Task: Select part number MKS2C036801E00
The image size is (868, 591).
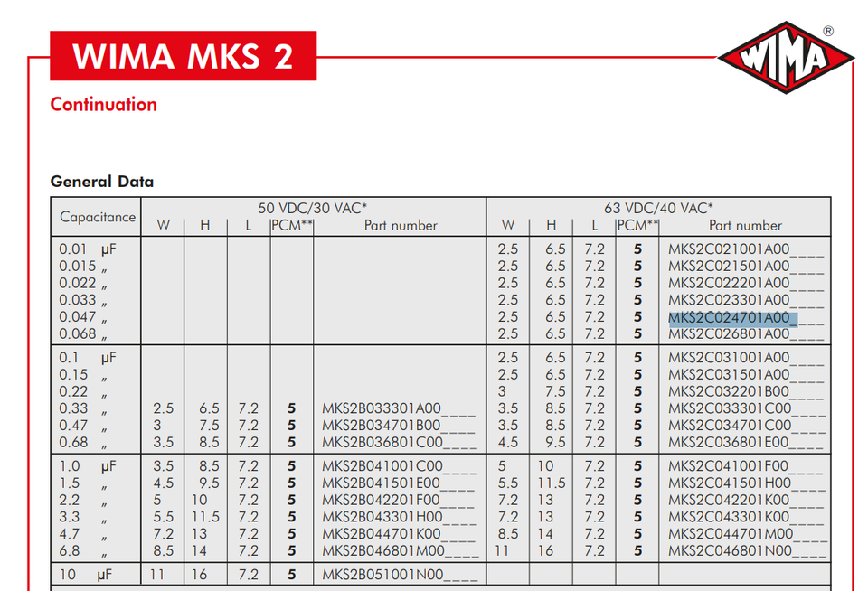Action: (x=730, y=442)
